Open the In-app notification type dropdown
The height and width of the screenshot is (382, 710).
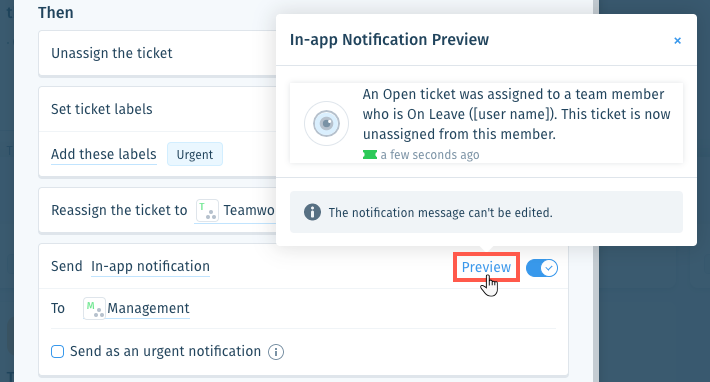[150, 266]
